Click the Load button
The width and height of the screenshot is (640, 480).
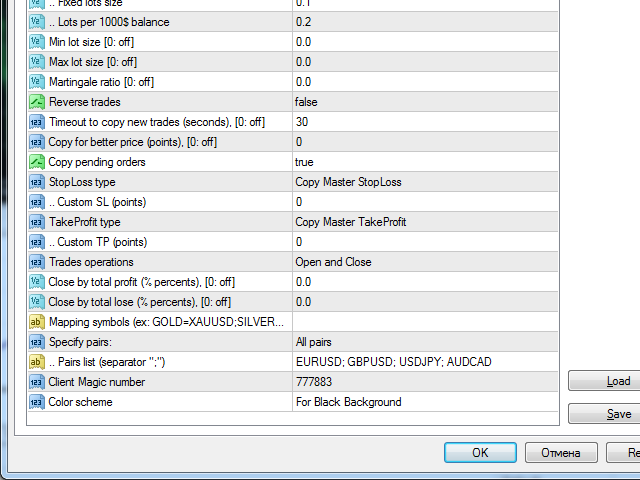click(604, 381)
